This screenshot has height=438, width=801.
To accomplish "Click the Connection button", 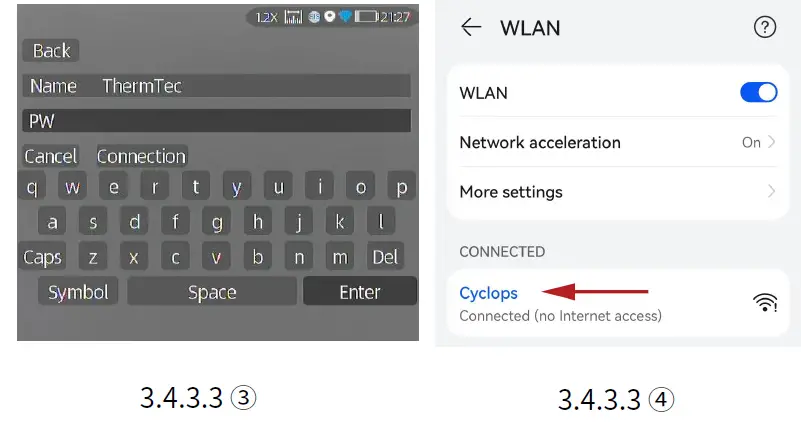I will pyautogui.click(x=142, y=156).
